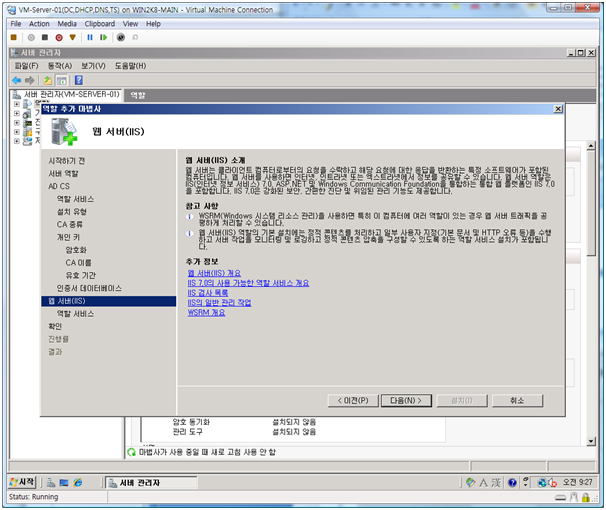Image resolution: width=606 pixels, height=510 pixels.
Task: Send Ctrl+Alt+Del via the VM toolbar icon
Action: click(x=14, y=37)
